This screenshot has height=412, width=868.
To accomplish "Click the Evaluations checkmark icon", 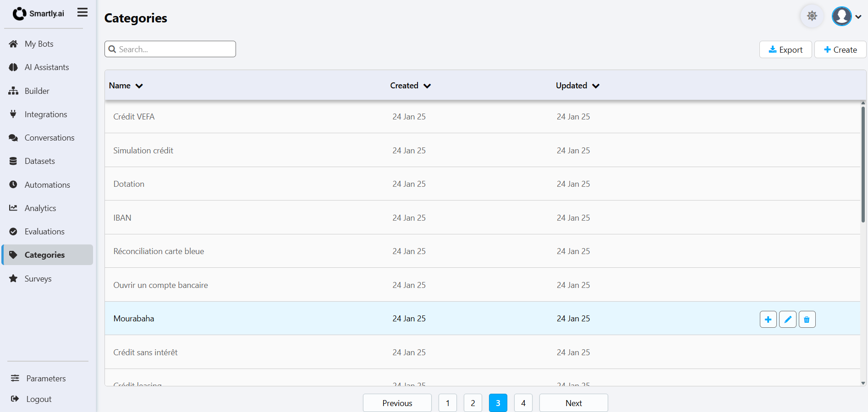I will tap(13, 232).
